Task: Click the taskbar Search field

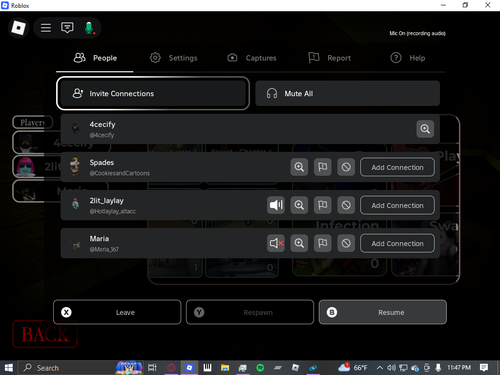Action: 67,368
